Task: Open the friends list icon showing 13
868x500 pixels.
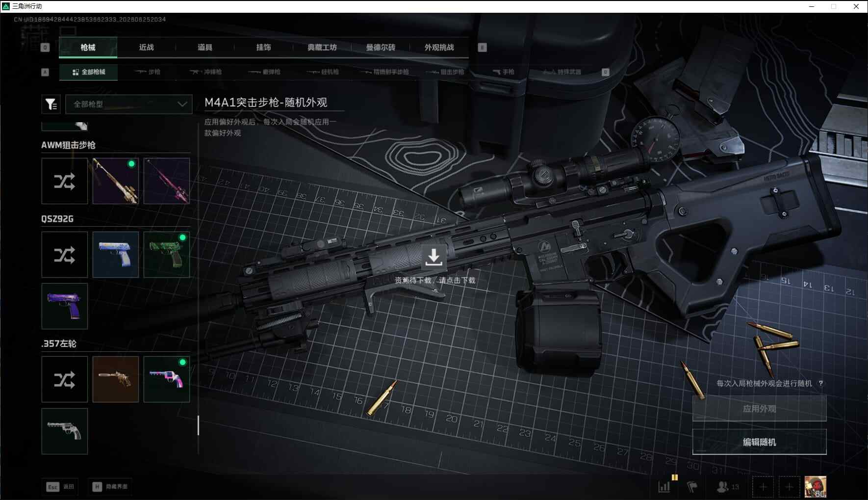Action: pos(728,487)
